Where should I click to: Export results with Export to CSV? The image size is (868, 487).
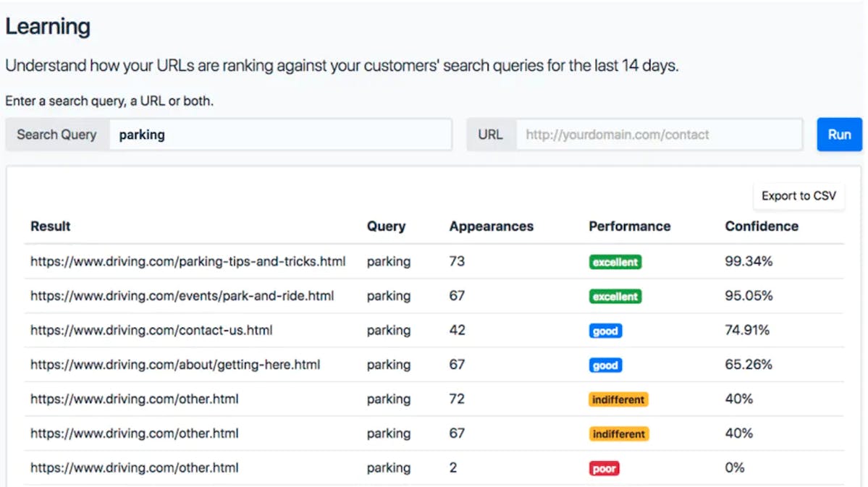coord(799,196)
